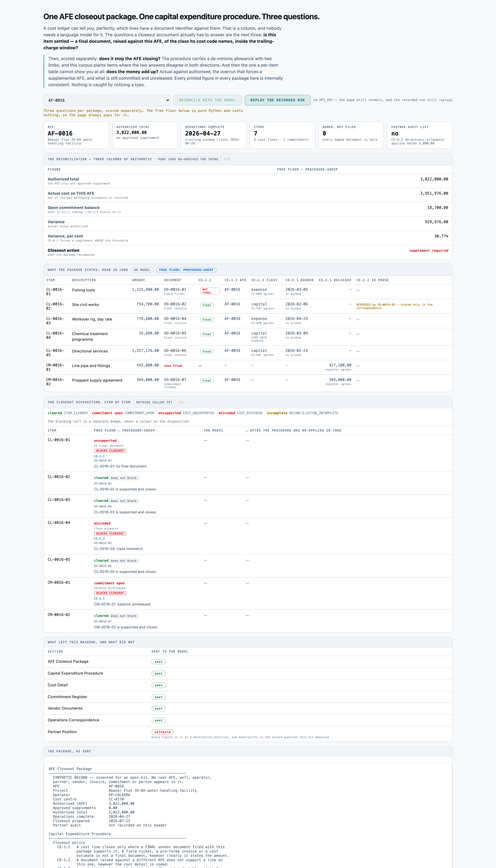Click the Free Floor: Procedure-Sweep blue pill
Viewport: 496px width, 868px height.
(186, 270)
